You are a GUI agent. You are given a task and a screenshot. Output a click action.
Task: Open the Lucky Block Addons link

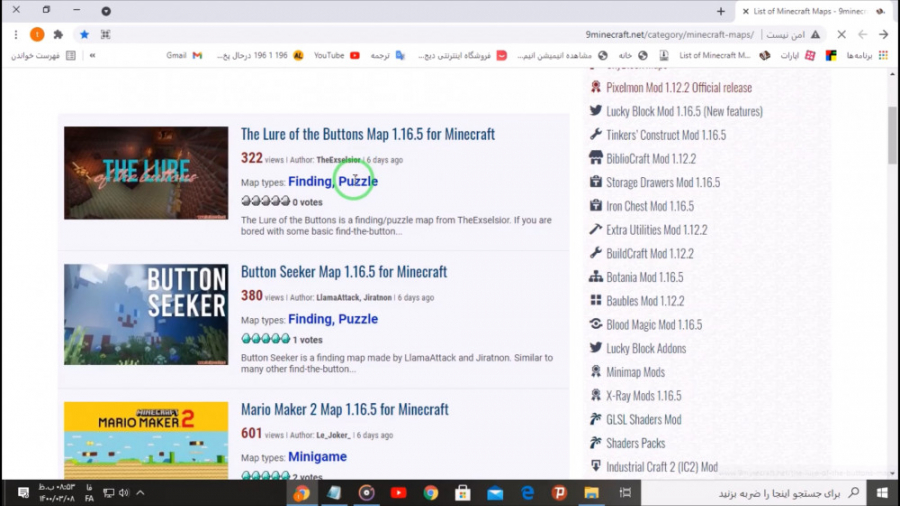click(646, 348)
